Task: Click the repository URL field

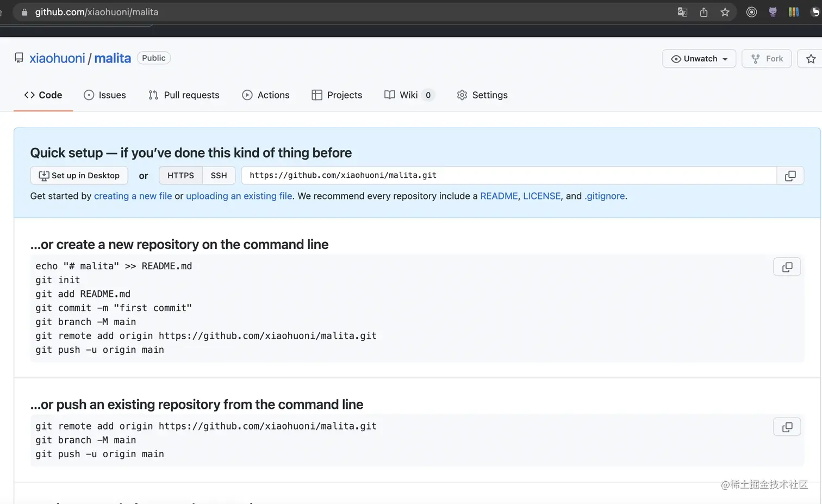Action: (x=509, y=176)
